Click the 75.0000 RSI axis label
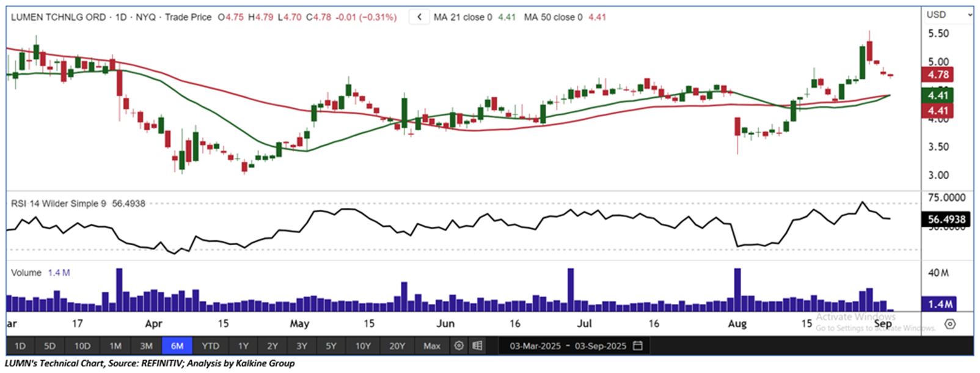 point(946,198)
